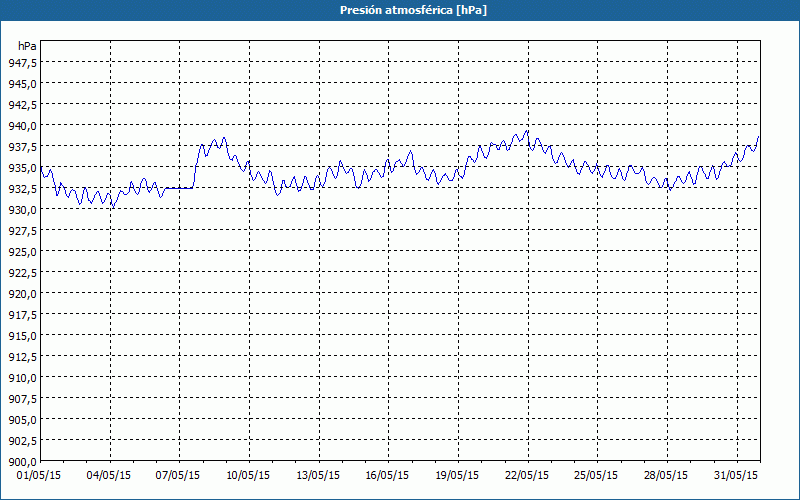Screen dimensions: 800x500
Task: Click the pressure curve minimum near 04/05/15
Action: [113, 206]
